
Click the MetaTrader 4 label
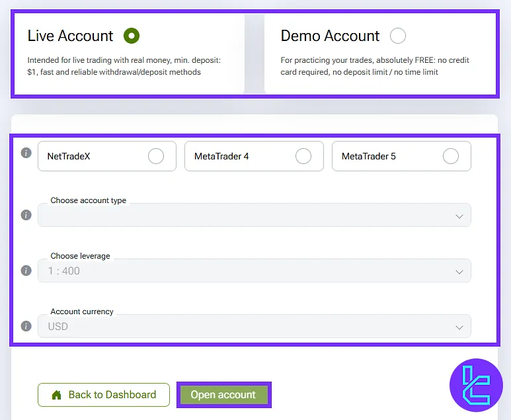tap(221, 156)
